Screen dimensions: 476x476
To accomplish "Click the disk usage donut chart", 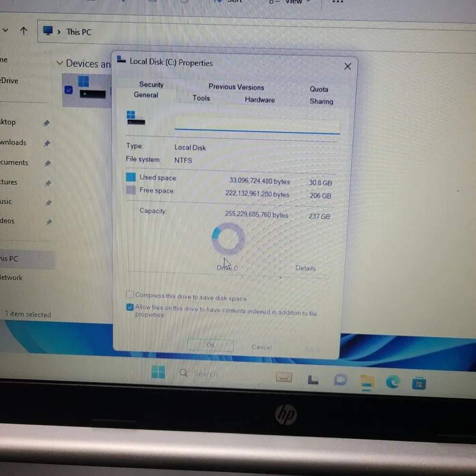I will pos(228,238).
